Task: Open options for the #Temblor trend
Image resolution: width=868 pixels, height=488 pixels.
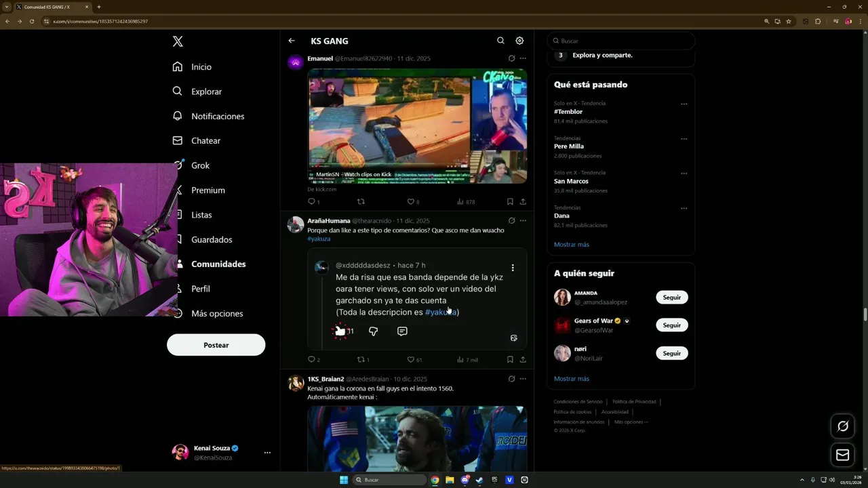Action: pyautogui.click(x=684, y=104)
